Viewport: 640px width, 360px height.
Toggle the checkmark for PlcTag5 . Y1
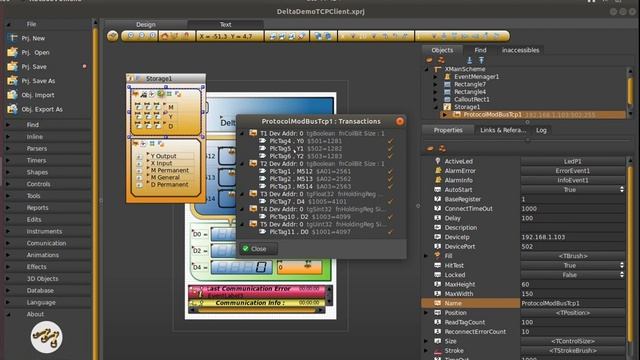pos(390,149)
